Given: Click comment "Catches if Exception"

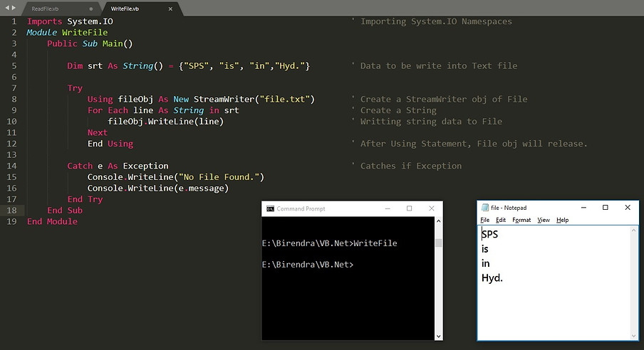Looking at the screenshot, I should pyautogui.click(x=411, y=166).
